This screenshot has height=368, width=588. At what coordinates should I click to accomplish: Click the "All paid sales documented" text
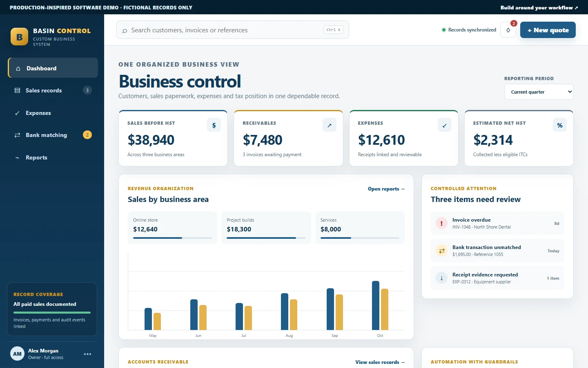(x=45, y=304)
